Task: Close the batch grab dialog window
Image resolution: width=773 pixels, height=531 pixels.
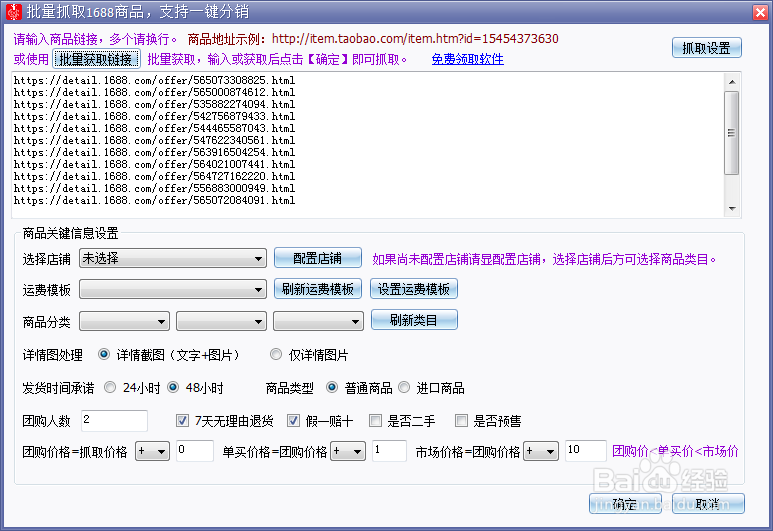Action: coord(760,12)
